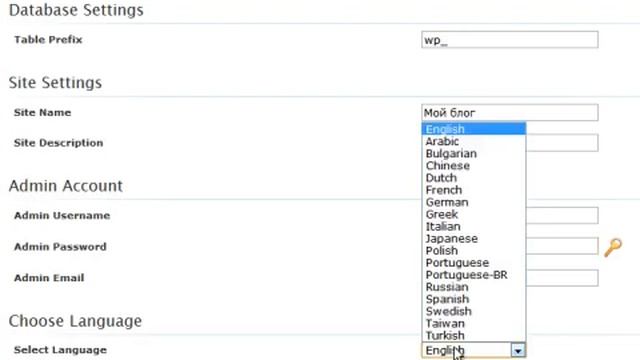Viewport: 640px width, 360px height.
Task: Click the Table Prefix input field
Action: [510, 40]
